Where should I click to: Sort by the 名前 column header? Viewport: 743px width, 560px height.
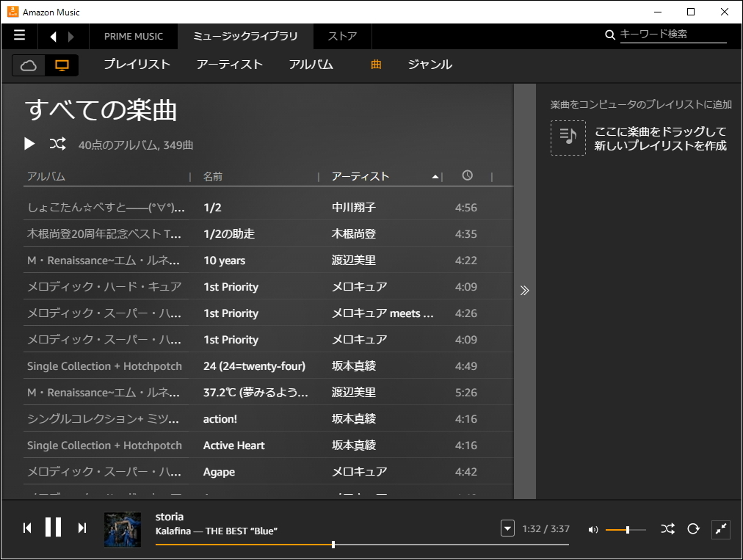click(213, 176)
